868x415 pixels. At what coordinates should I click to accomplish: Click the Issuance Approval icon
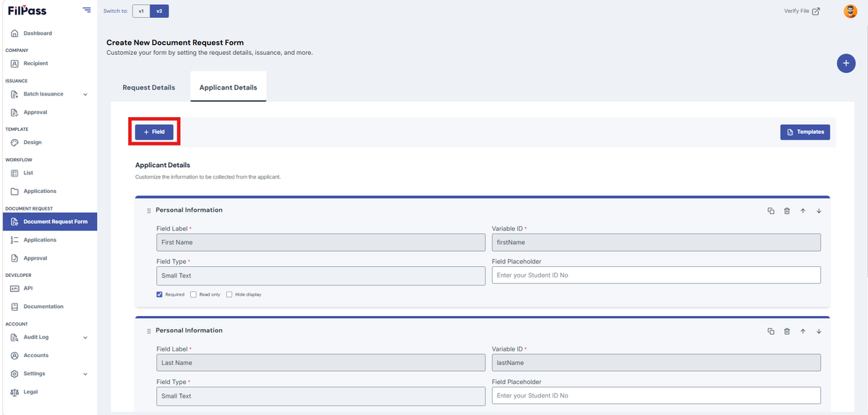point(14,112)
